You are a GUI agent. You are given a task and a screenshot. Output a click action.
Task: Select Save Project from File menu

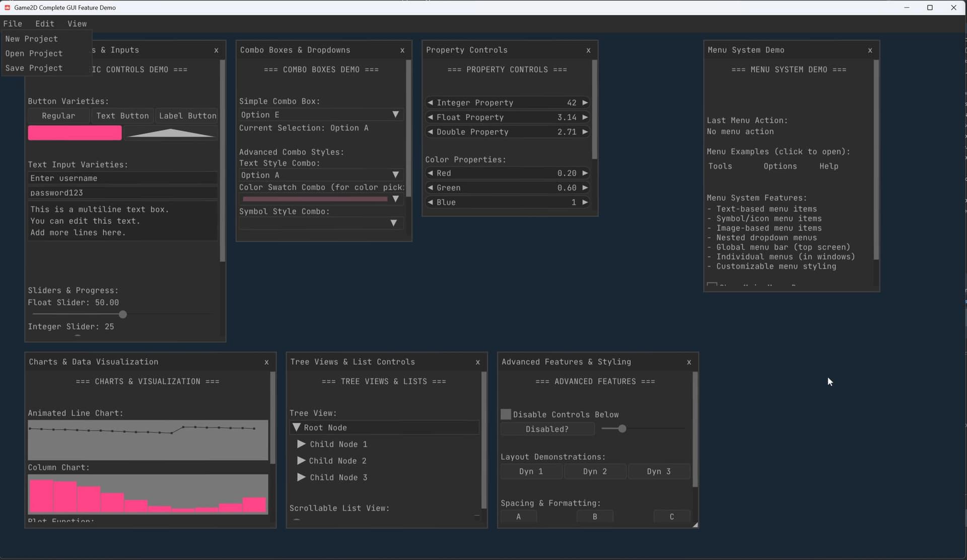pos(34,68)
